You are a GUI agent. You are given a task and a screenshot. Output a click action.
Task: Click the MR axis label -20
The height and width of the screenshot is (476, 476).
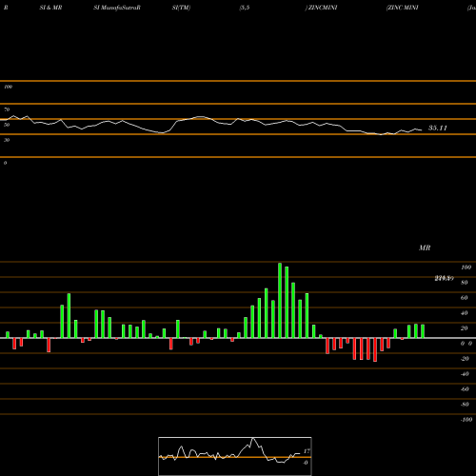(465, 359)
